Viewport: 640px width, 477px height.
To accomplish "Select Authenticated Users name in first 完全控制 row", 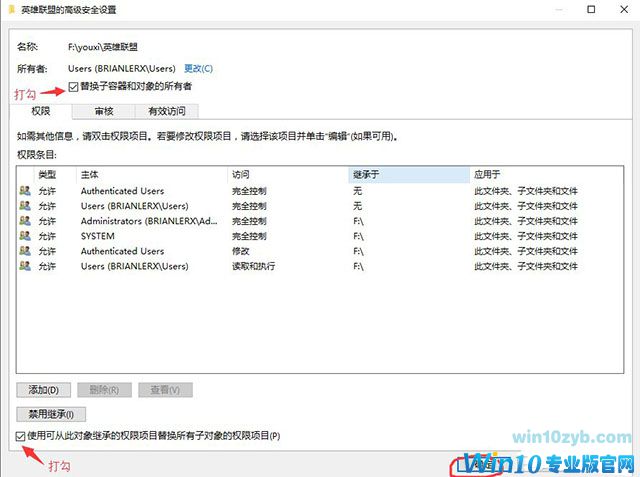I will 122,191.
